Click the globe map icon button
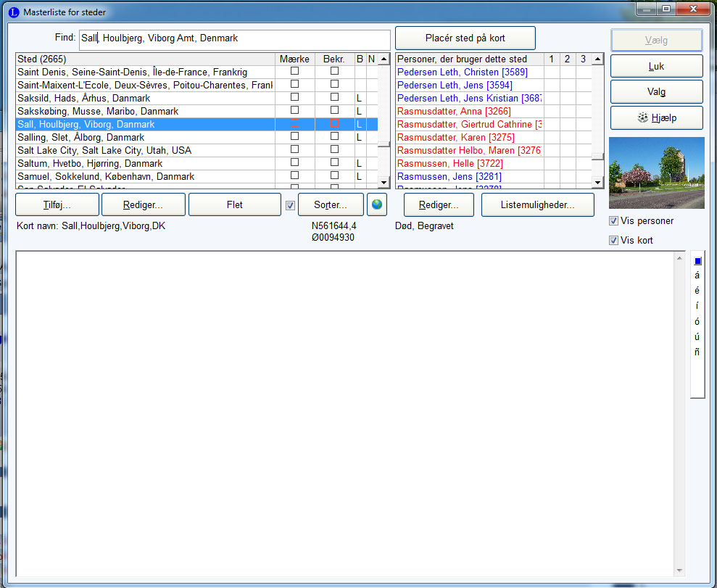The width and height of the screenshot is (717, 588). (x=377, y=204)
